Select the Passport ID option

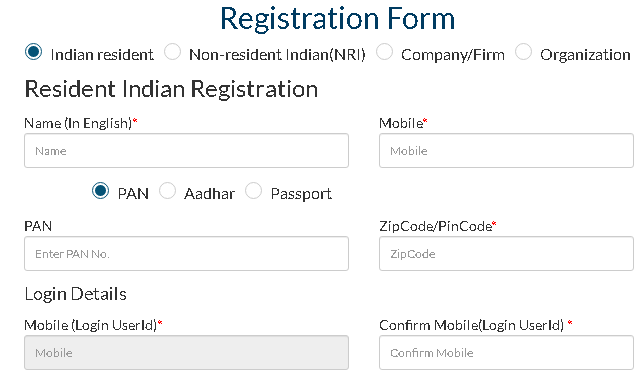coord(253,191)
